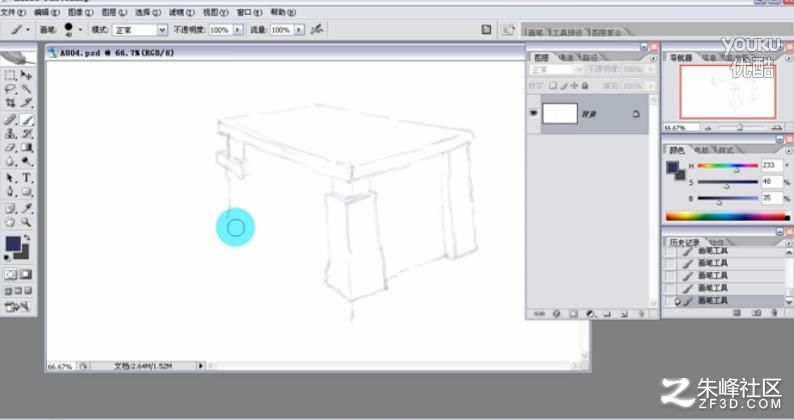Select the Hand tool
The width and height of the screenshot is (794, 420).
[10, 222]
